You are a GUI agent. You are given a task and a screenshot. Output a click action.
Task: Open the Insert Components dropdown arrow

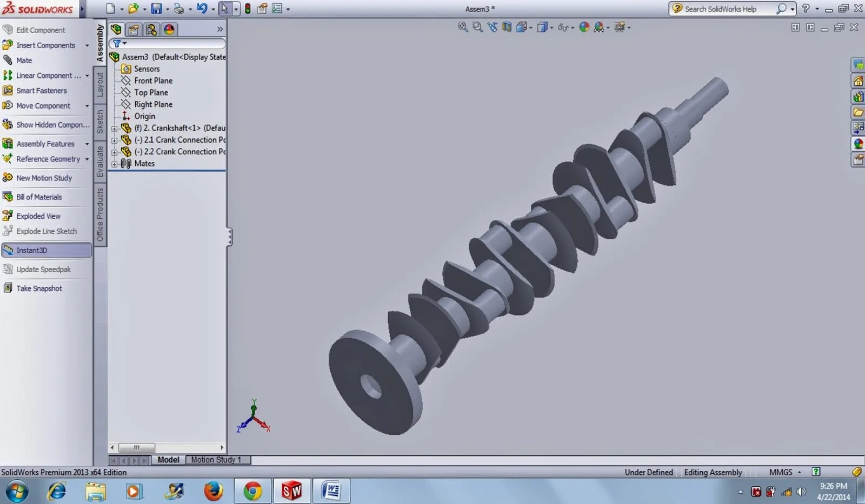coord(87,45)
